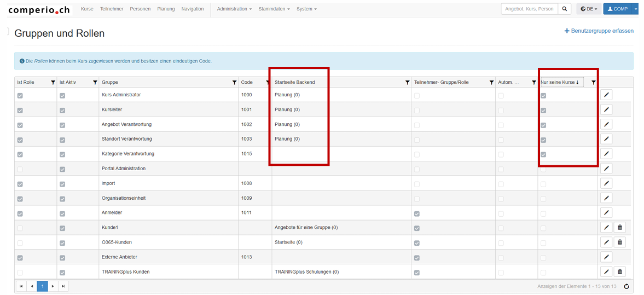
Task: Edit the O365-Kunden group
Action: coord(606,242)
